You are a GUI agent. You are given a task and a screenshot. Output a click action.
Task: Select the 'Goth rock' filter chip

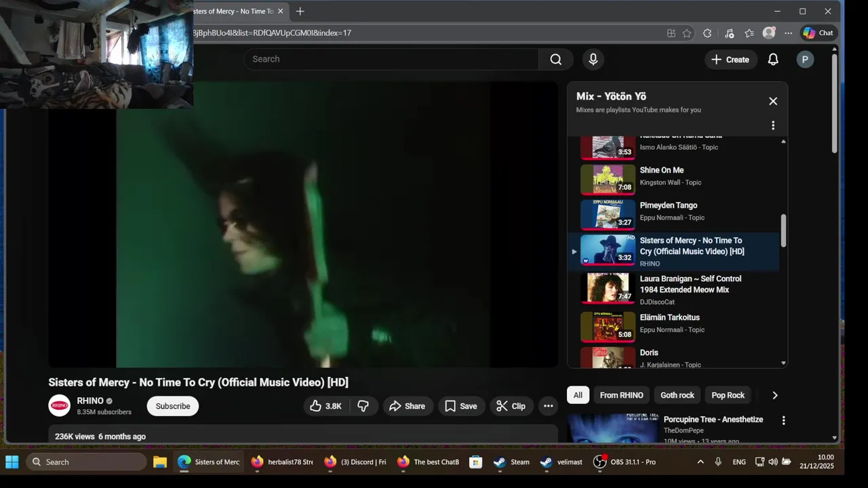coord(677,395)
